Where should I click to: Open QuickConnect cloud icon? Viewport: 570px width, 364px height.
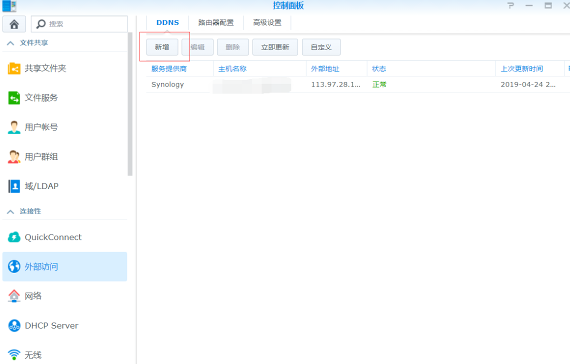14,237
